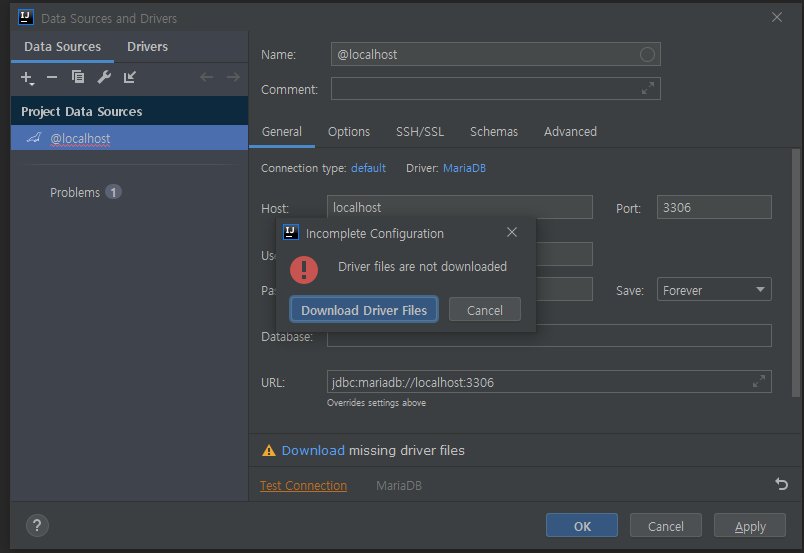Click the red error icon in dialog

tap(304, 270)
